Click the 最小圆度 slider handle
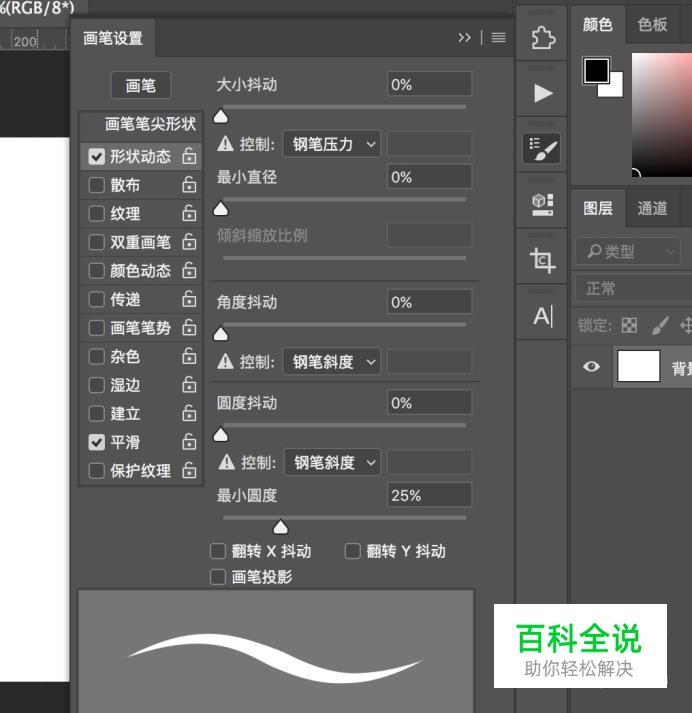This screenshot has width=692, height=713. [281, 527]
